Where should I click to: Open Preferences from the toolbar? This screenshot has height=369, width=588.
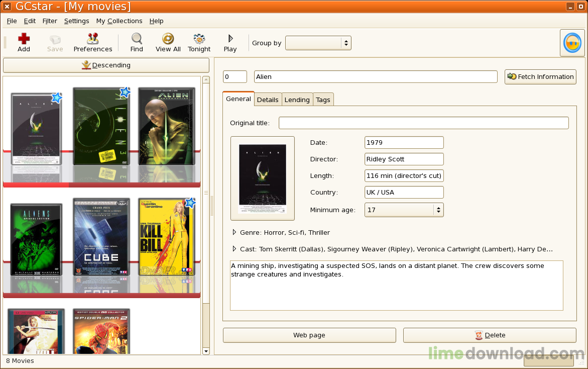93,39
